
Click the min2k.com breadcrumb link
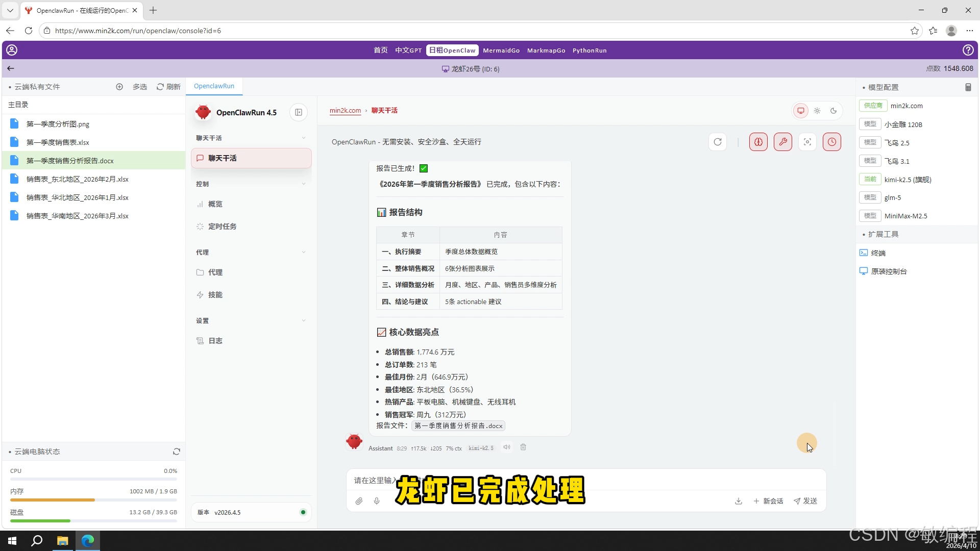[x=345, y=110]
